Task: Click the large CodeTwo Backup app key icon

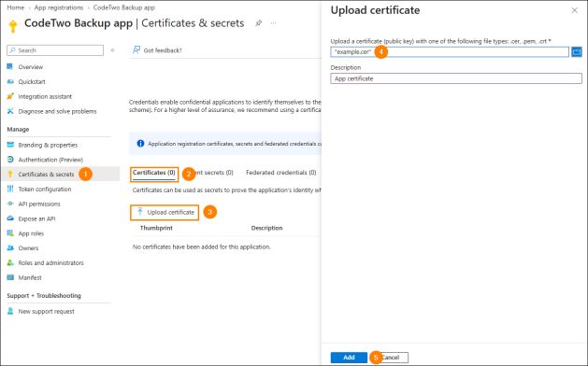Action: pyautogui.click(x=13, y=26)
